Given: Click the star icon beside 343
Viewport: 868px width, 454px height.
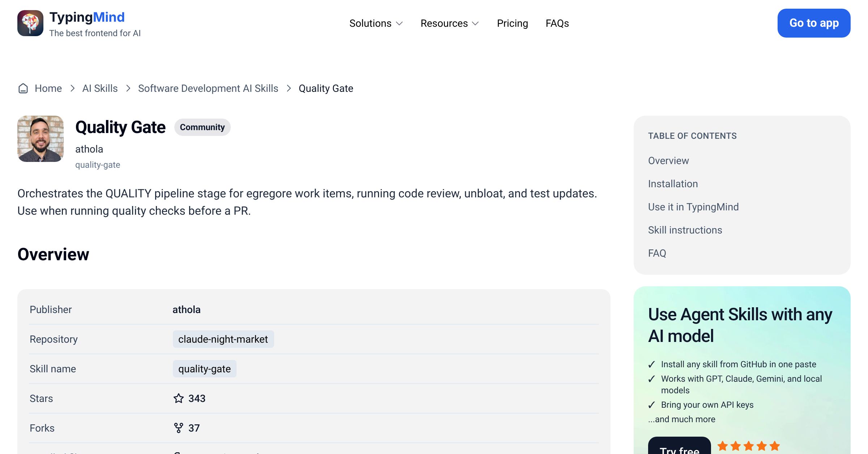Looking at the screenshot, I should tap(179, 398).
